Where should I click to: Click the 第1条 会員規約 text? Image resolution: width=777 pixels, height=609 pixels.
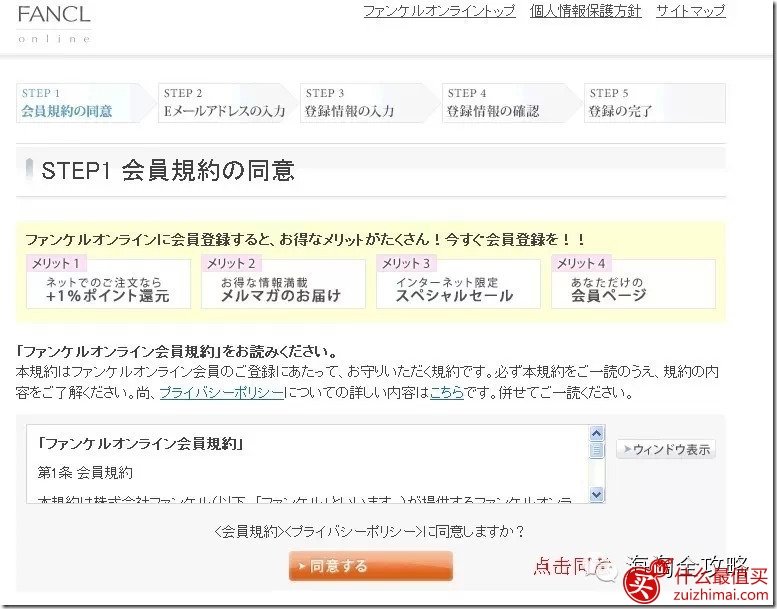coord(85,473)
